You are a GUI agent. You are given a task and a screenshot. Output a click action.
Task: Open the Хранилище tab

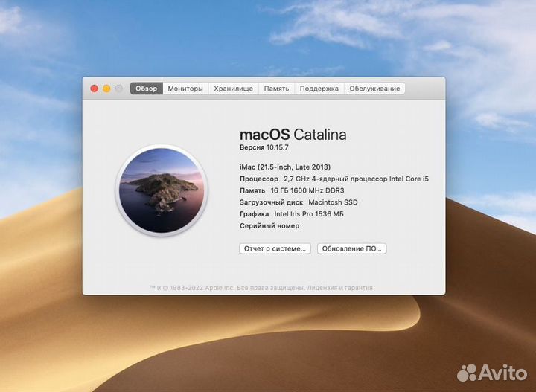click(234, 89)
